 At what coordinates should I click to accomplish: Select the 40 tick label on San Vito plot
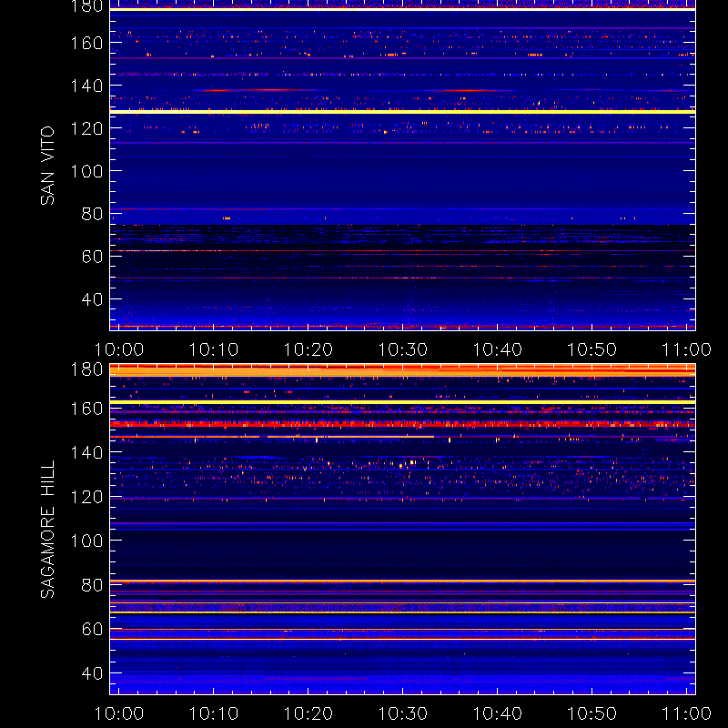click(93, 299)
